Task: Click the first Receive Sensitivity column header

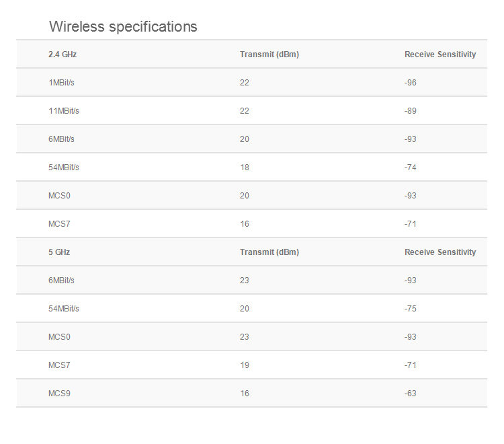Action: coord(440,54)
